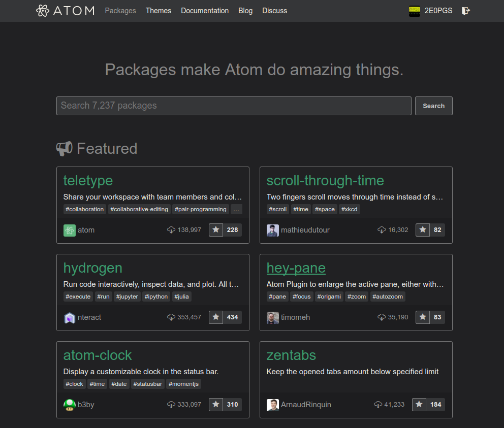Viewport: 504px width, 428px height.
Task: Click the #autozoom tag
Action: 388,297
